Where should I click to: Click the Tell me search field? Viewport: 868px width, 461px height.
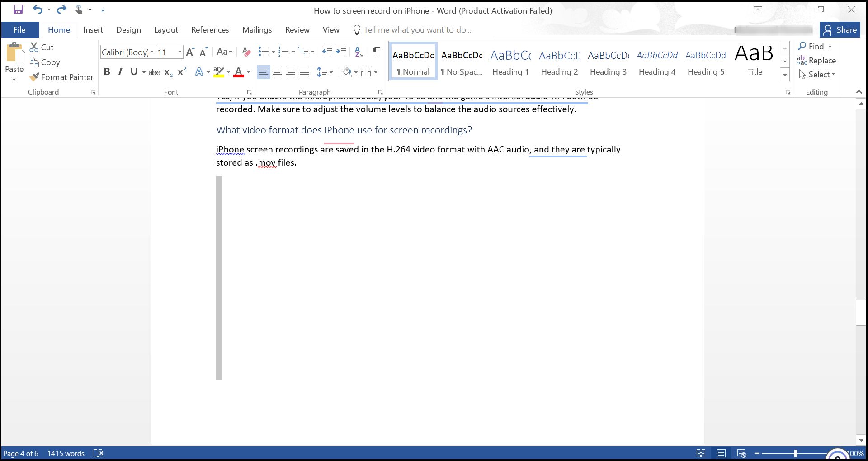coord(417,30)
